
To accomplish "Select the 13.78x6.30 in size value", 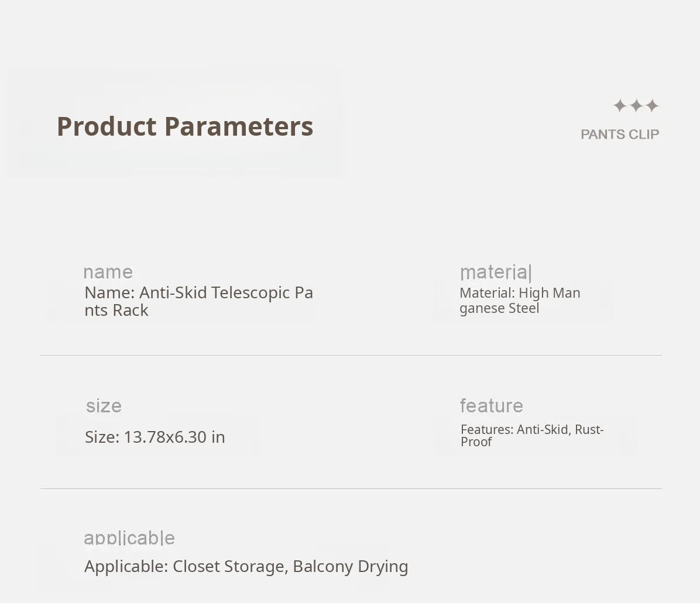I will 174,437.
